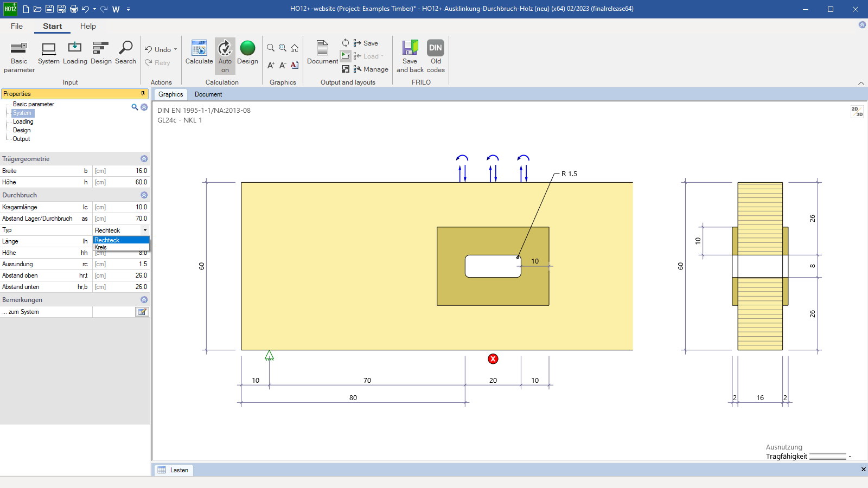Open file from quick access toolbar
Image resolution: width=868 pixels, height=488 pixels.
click(37, 9)
